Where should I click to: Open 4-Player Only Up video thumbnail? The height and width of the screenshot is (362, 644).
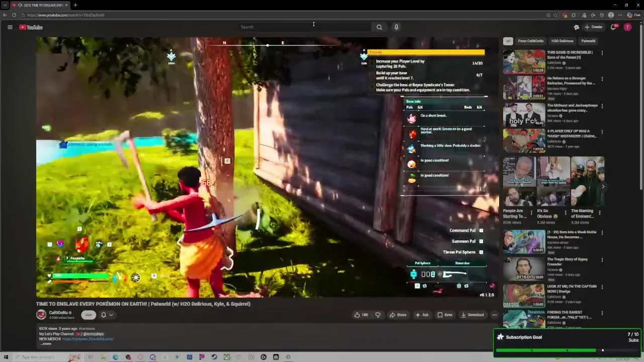pyautogui.click(x=524, y=140)
